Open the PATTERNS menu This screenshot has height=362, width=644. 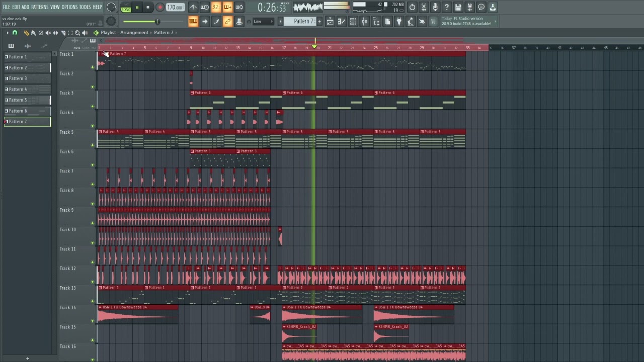point(40,7)
